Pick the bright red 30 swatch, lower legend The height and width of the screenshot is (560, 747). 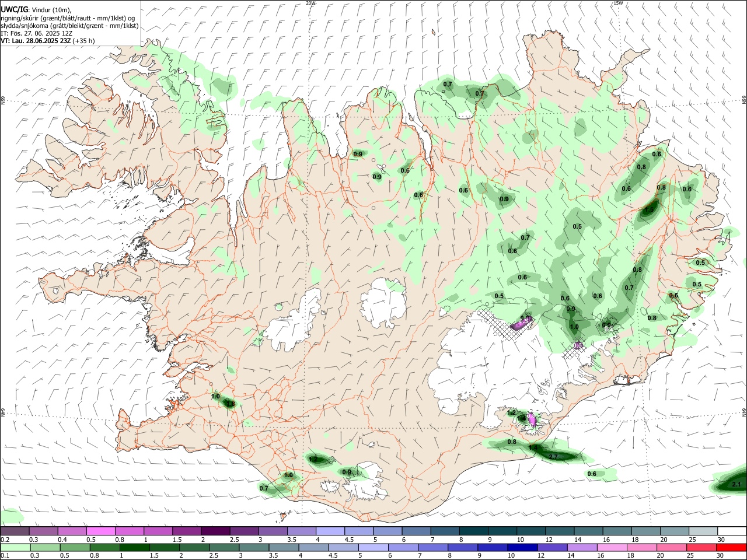pos(731,547)
